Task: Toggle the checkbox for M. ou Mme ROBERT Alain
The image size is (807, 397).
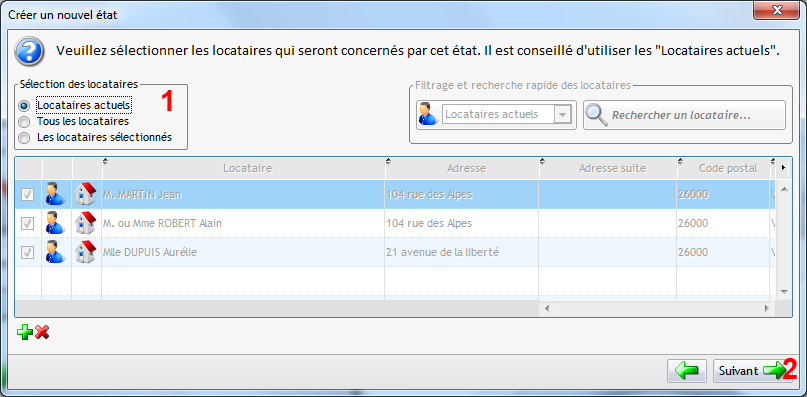Action: (27, 223)
